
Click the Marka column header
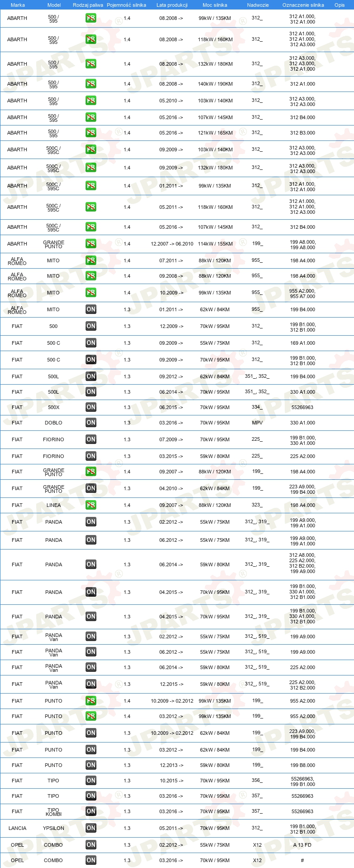tap(18, 5)
